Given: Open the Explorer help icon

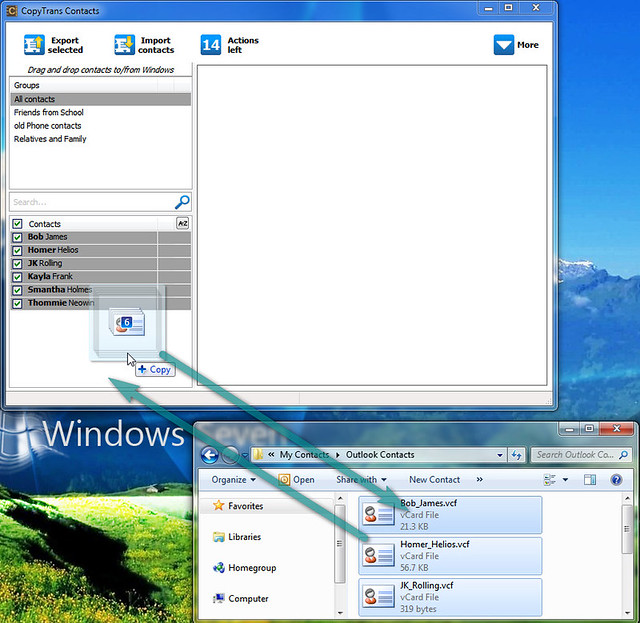Looking at the screenshot, I should click(x=616, y=480).
